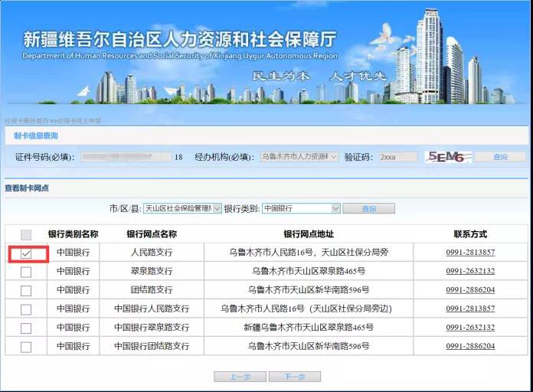Expand the 市/区/县 dropdown list
533x392 pixels.
coord(182,208)
